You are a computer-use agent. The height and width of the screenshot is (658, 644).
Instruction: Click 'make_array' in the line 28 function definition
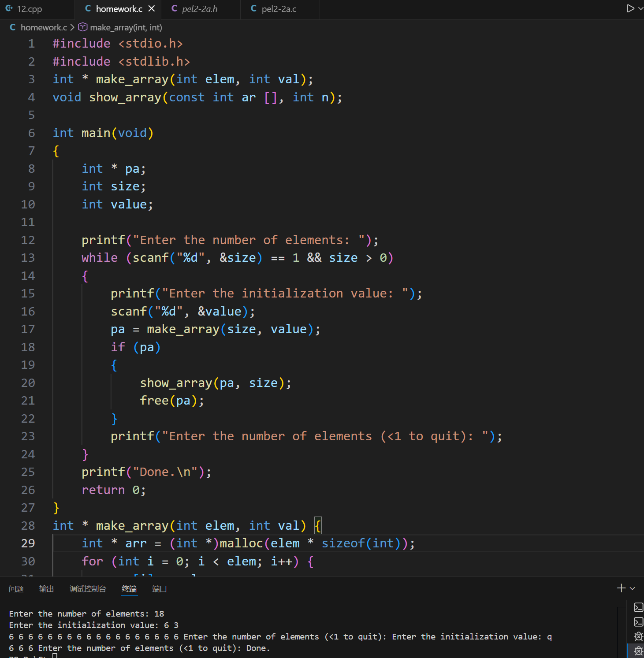[x=132, y=526]
